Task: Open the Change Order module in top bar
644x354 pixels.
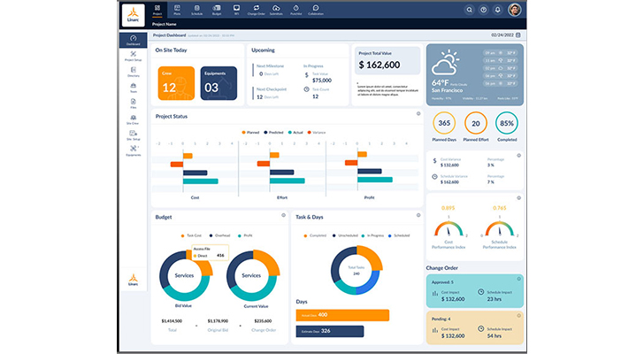Action: click(257, 10)
